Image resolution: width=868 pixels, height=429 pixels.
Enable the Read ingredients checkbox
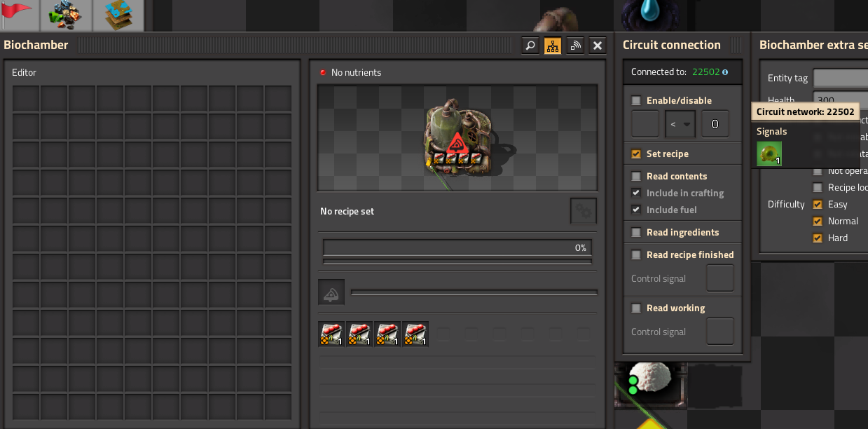tap(636, 232)
